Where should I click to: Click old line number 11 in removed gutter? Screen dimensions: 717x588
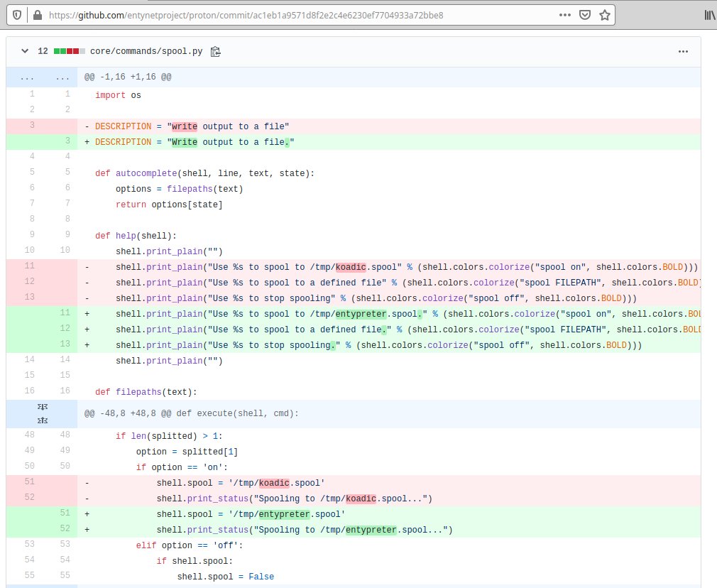tap(29, 266)
